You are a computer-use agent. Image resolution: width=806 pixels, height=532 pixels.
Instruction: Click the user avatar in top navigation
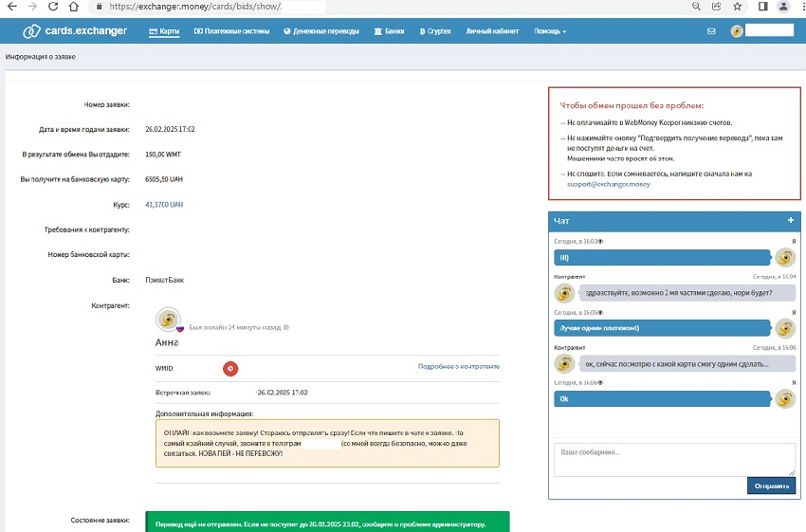[x=737, y=31]
